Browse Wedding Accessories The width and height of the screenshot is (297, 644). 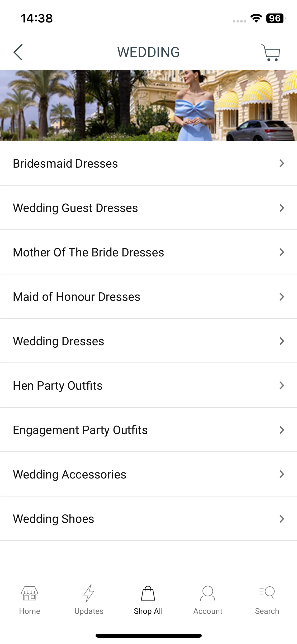click(x=148, y=474)
